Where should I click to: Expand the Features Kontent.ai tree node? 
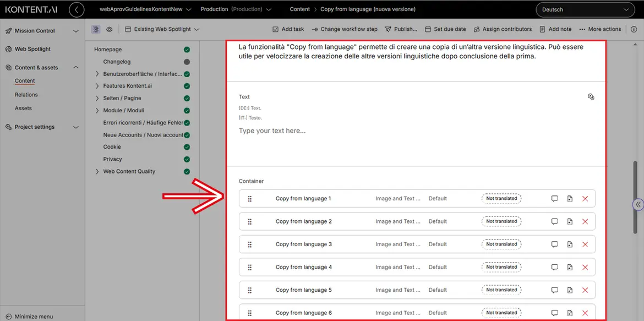[97, 86]
